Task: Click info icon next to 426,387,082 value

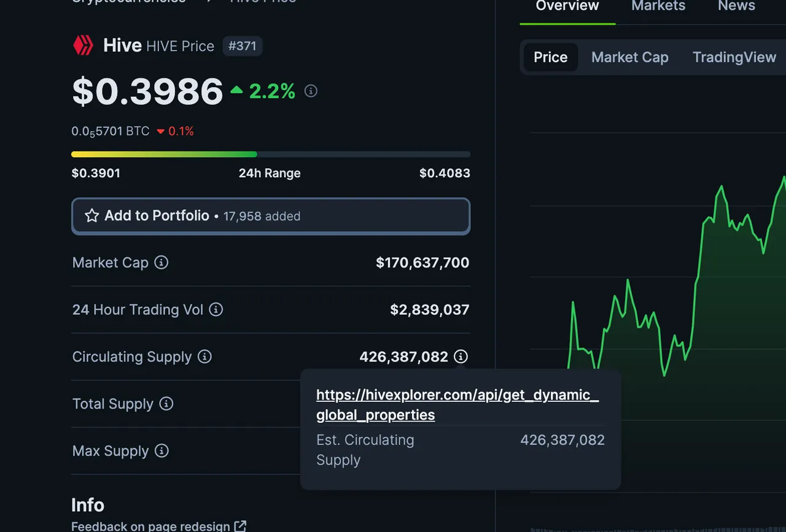Action: coord(461,357)
